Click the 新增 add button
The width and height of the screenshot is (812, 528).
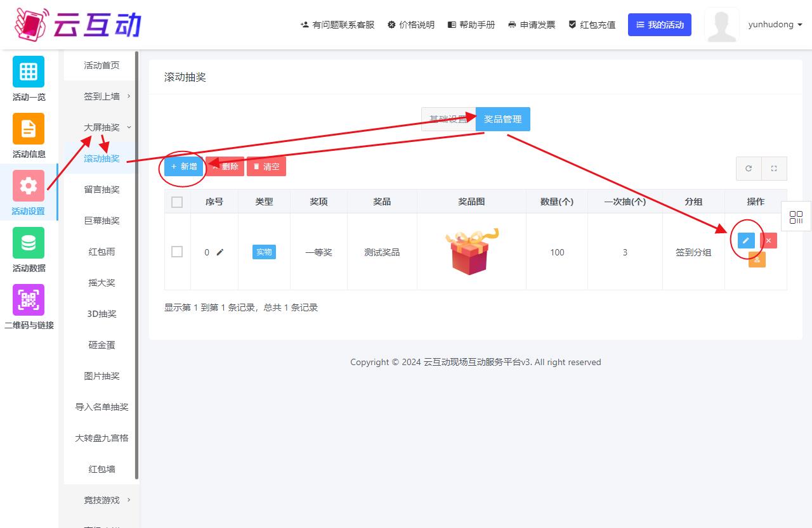(x=184, y=167)
